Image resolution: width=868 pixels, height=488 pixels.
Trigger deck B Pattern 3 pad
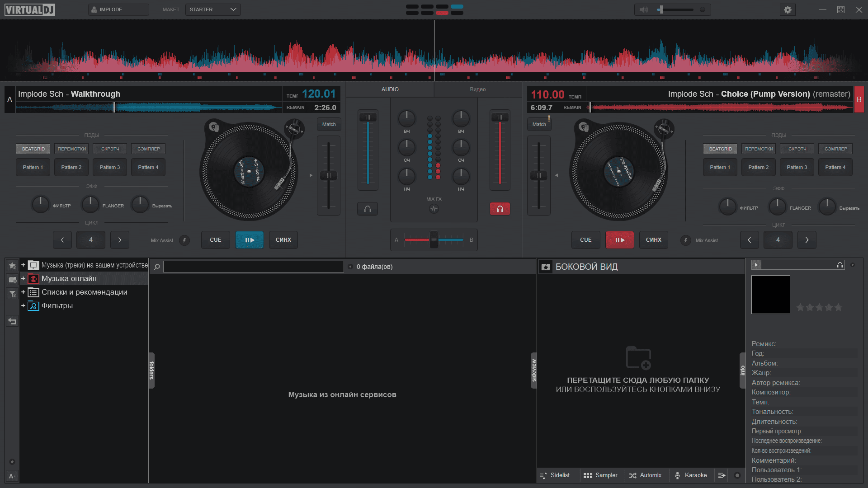pyautogui.click(x=797, y=167)
